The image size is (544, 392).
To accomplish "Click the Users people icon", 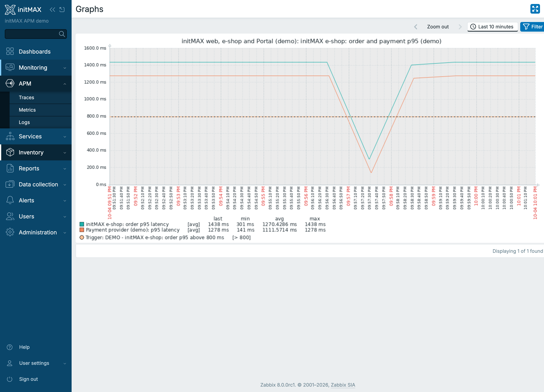I will coord(10,216).
